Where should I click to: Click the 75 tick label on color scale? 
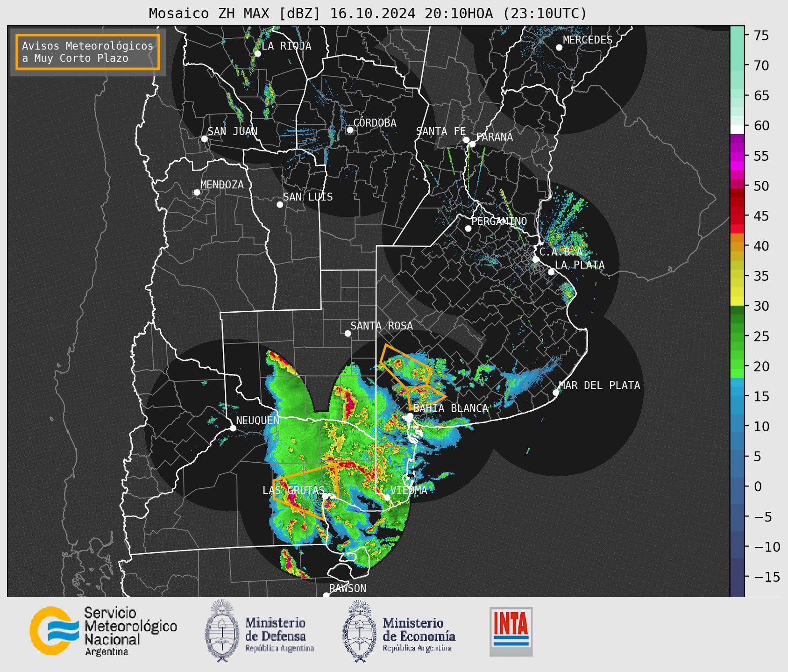[x=761, y=36]
